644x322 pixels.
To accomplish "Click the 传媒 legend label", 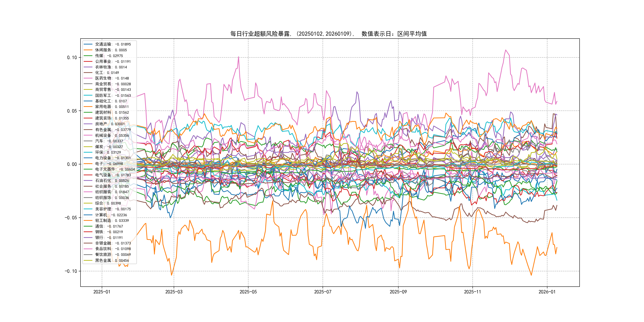I will coord(109,56).
